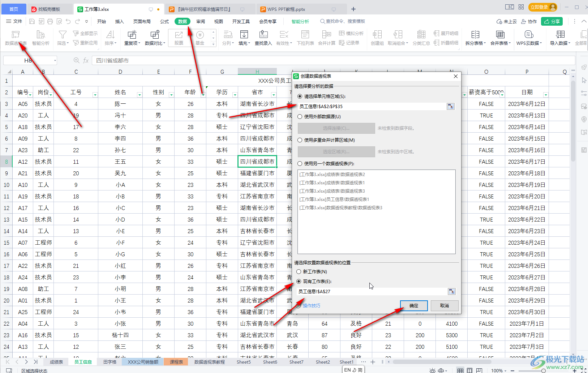Open the 分列 split column tool
Viewport: 588px width, 373px height.
[228, 38]
